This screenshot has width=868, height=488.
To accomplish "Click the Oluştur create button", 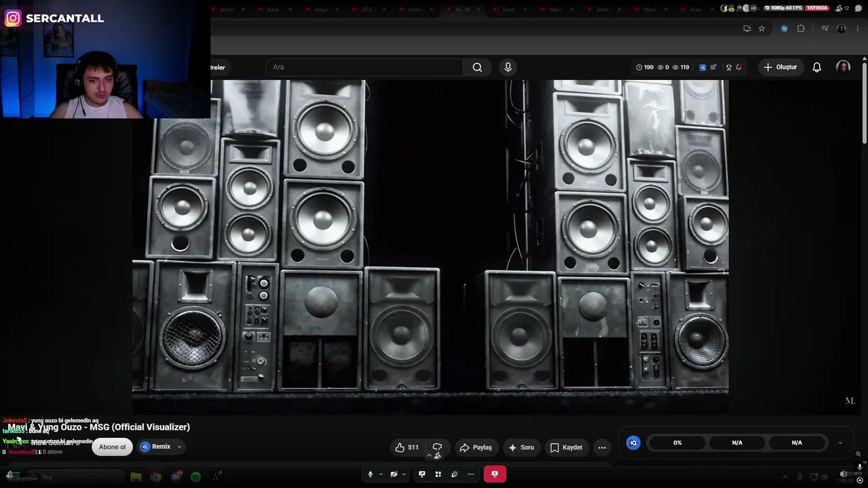I will click(780, 67).
